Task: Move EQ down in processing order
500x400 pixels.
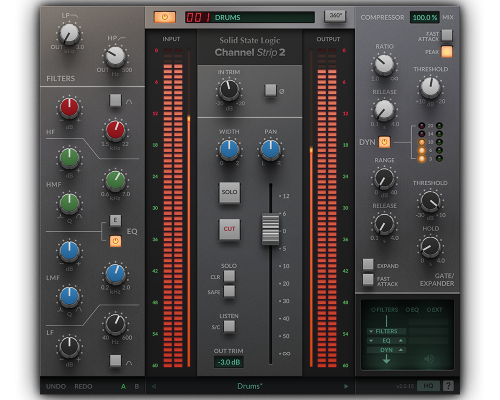Action: coord(371,341)
